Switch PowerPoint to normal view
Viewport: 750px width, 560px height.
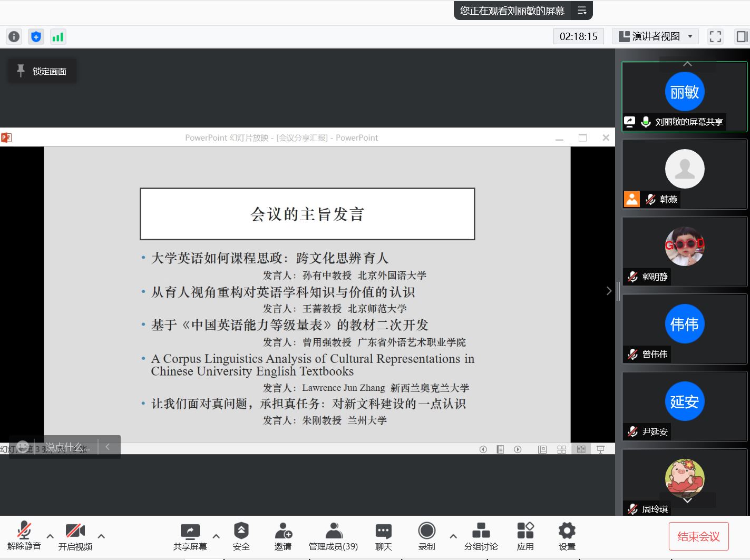click(542, 449)
